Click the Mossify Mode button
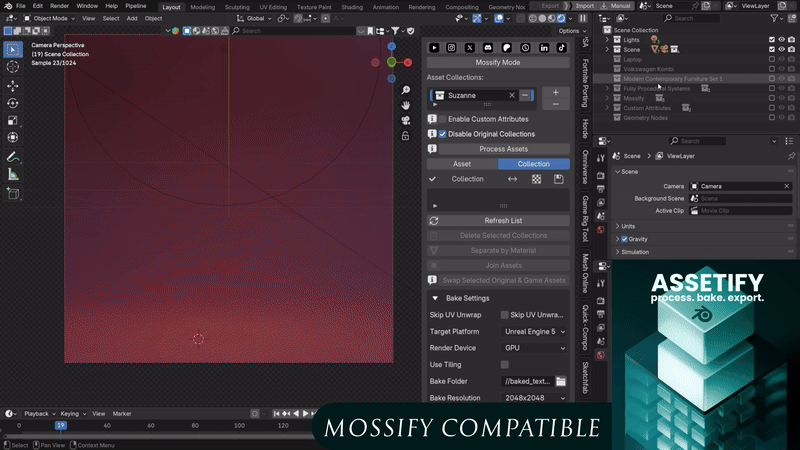The image size is (800, 450). pos(498,62)
